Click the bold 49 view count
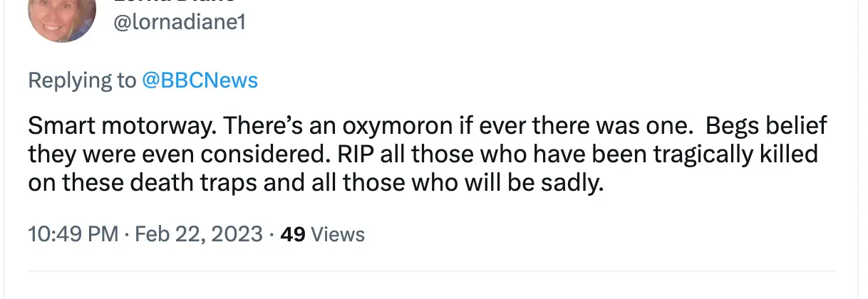The width and height of the screenshot is (868, 299). 293,234
